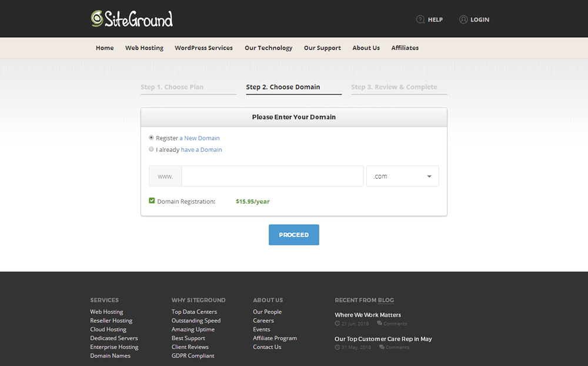Image resolution: width=588 pixels, height=366 pixels.
Task: Select the I already have a Domain radio button
Action: 151,149
